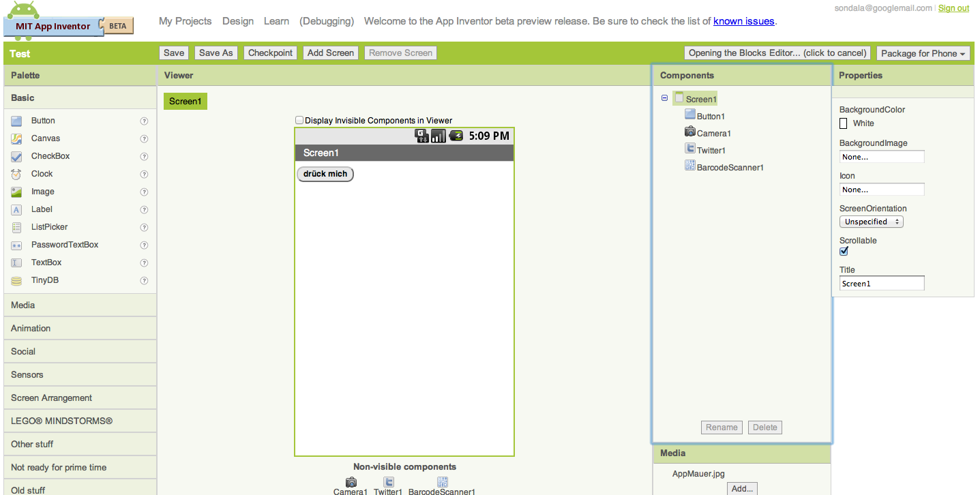Image resolution: width=980 pixels, height=495 pixels.
Task: Click the Add... media button
Action: pos(742,488)
